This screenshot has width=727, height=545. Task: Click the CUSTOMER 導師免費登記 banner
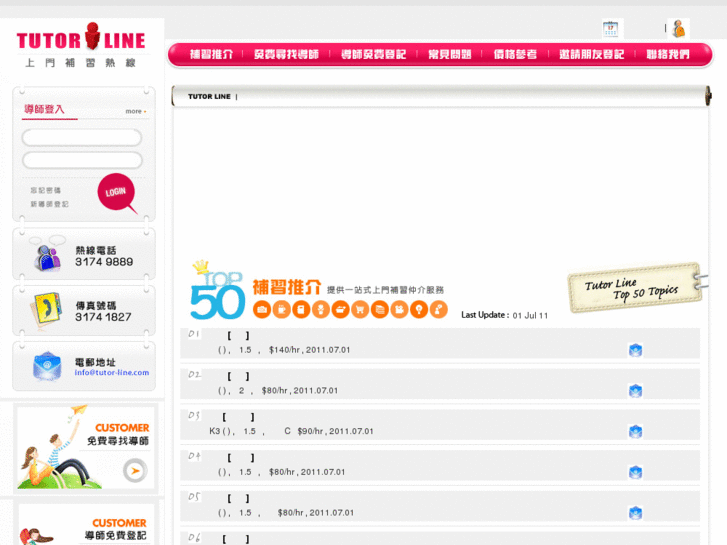point(86,525)
